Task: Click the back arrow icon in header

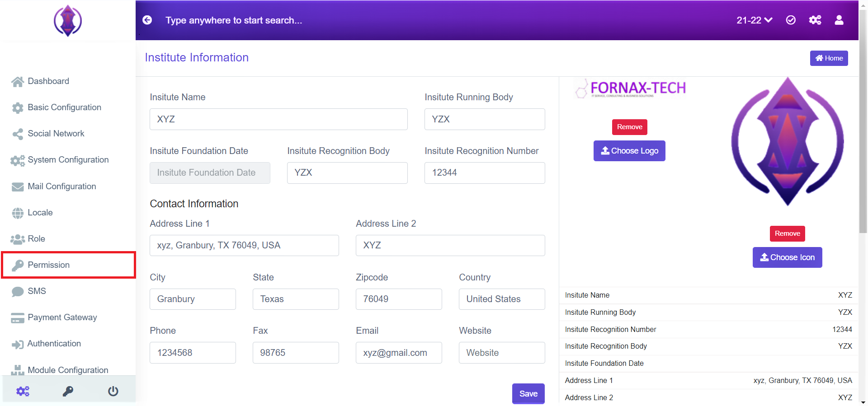Action: click(147, 20)
